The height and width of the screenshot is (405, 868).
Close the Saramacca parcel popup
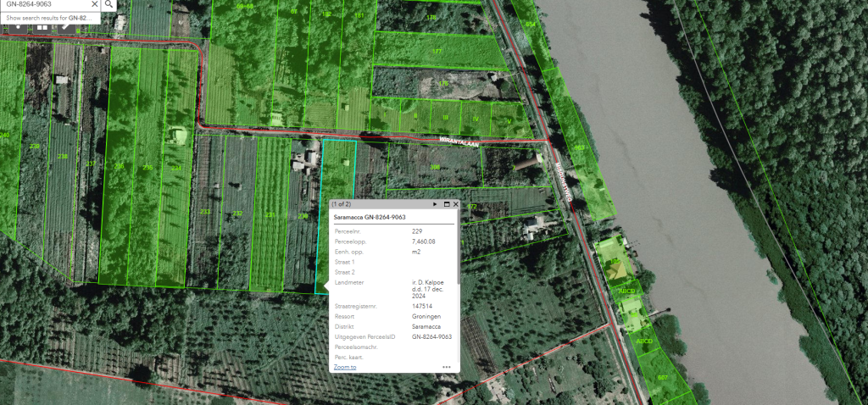tap(455, 204)
